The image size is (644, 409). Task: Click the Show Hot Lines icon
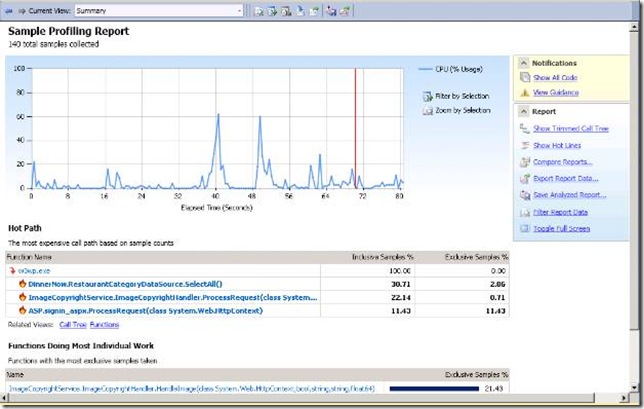525,145
